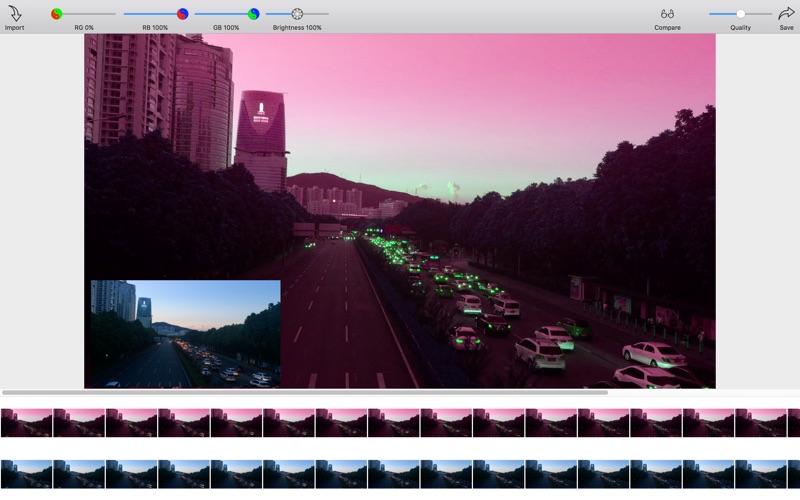The height and width of the screenshot is (500, 800).
Task: Select first blue original filmstrip thumbnail
Action: 26,474
